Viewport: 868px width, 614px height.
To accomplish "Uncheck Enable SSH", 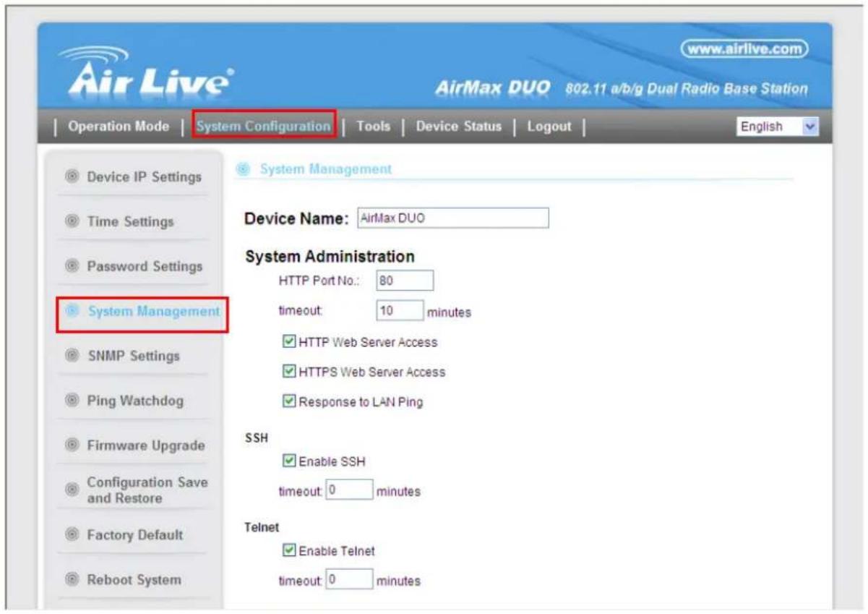I will point(289,461).
